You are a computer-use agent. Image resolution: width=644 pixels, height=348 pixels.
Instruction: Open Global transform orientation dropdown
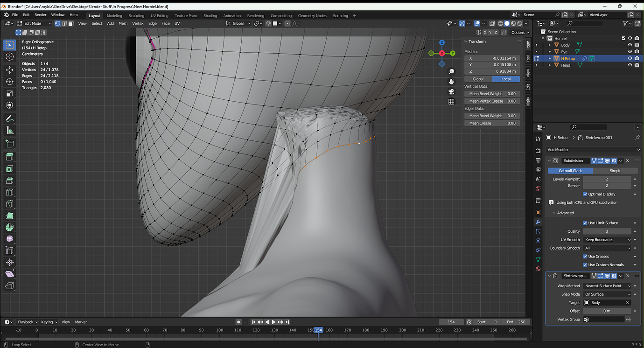[238, 23]
